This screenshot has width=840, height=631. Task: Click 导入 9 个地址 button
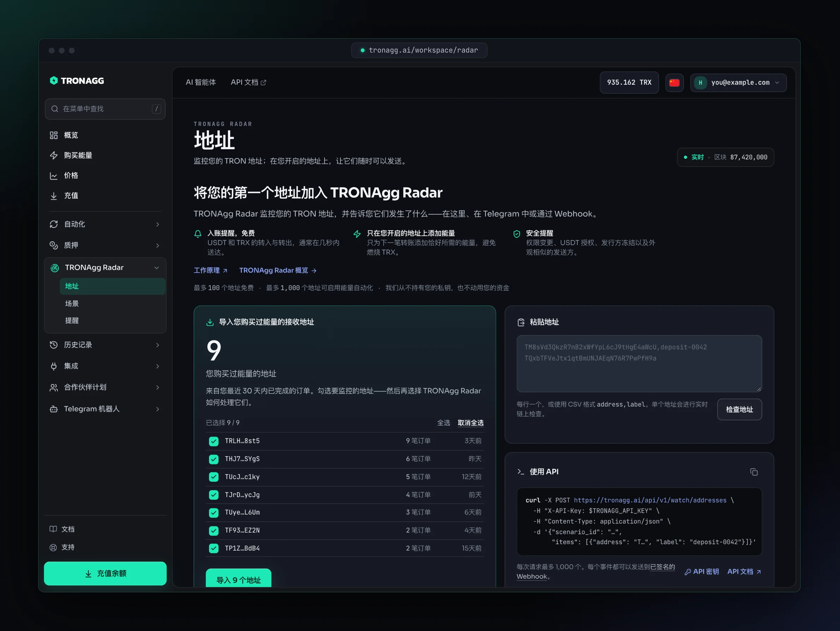[x=238, y=578]
